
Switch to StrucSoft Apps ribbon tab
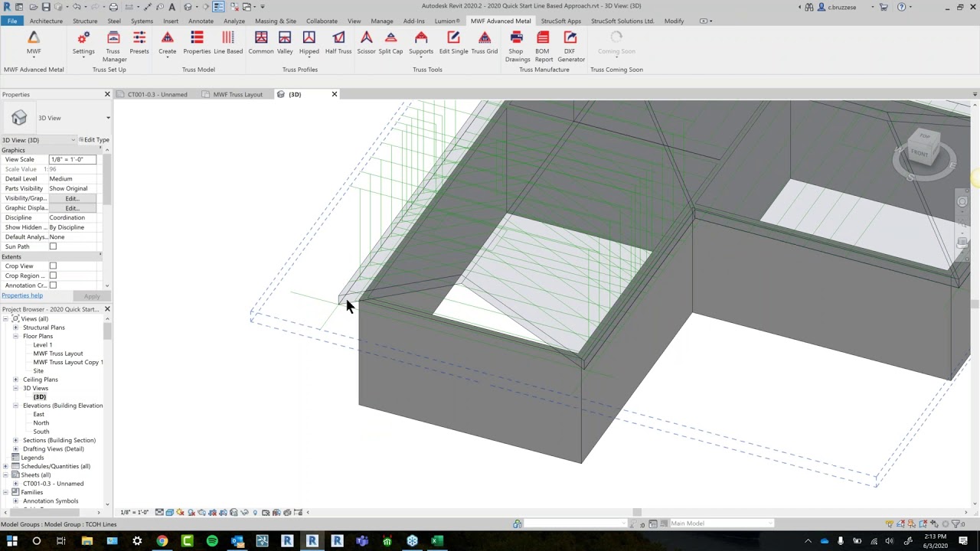click(561, 21)
